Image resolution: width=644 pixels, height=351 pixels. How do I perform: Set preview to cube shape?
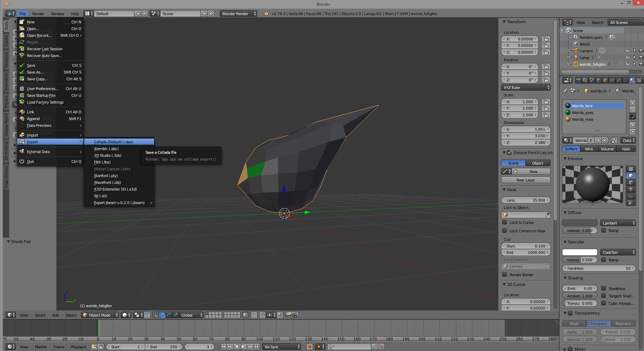click(x=631, y=182)
